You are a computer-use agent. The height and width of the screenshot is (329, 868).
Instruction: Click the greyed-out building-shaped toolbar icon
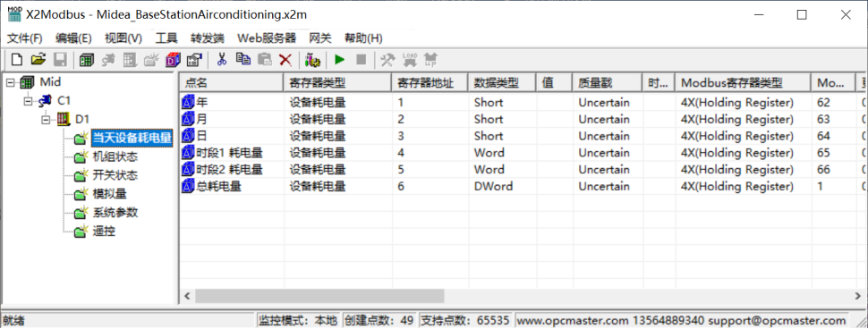pyautogui.click(x=130, y=59)
